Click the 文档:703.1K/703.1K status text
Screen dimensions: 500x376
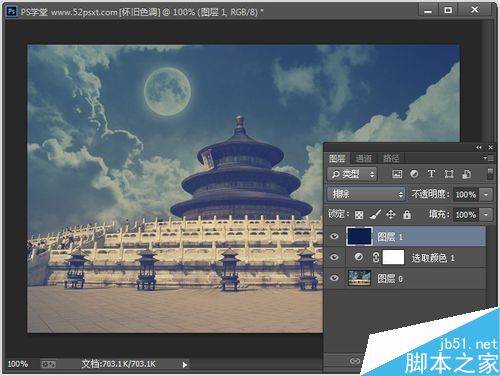(119, 364)
